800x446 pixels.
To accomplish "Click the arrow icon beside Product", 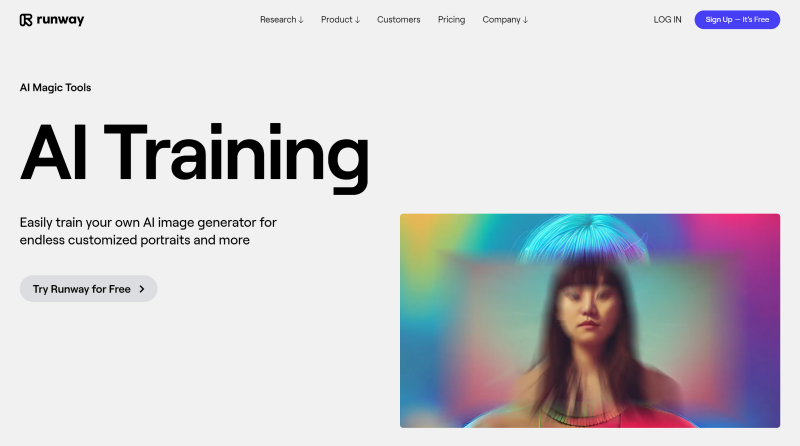I will click(357, 20).
